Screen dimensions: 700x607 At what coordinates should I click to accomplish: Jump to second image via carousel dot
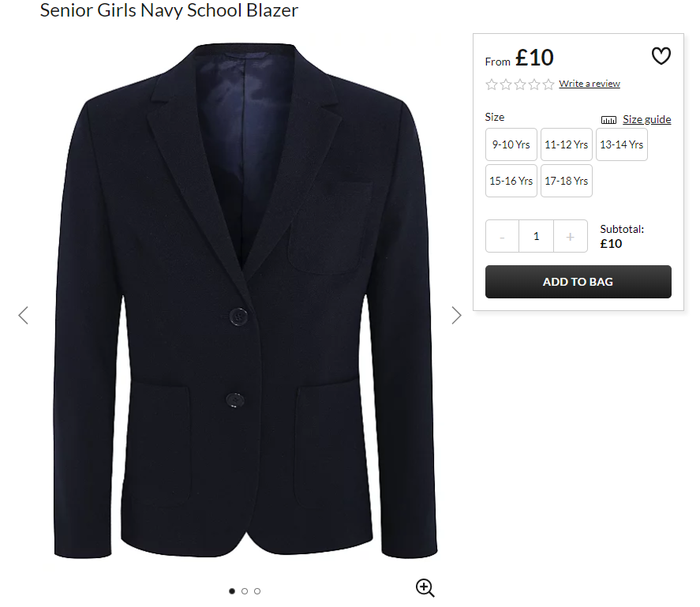point(245,591)
